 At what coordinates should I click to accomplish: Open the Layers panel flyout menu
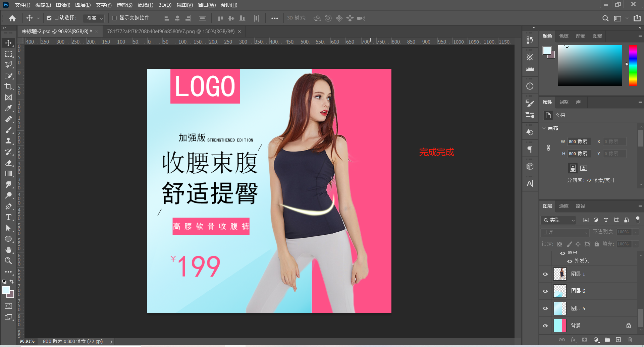click(x=640, y=206)
